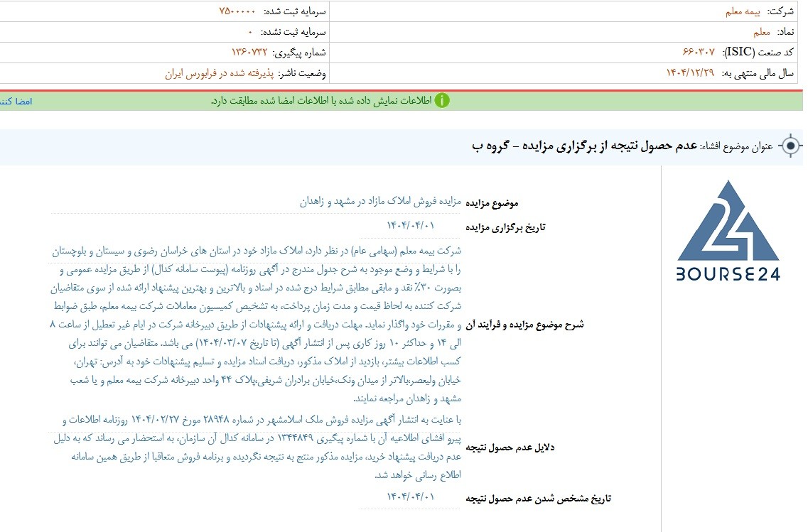Click the 'نماد:' header label
This screenshot has width=808, height=532.
tap(785, 32)
